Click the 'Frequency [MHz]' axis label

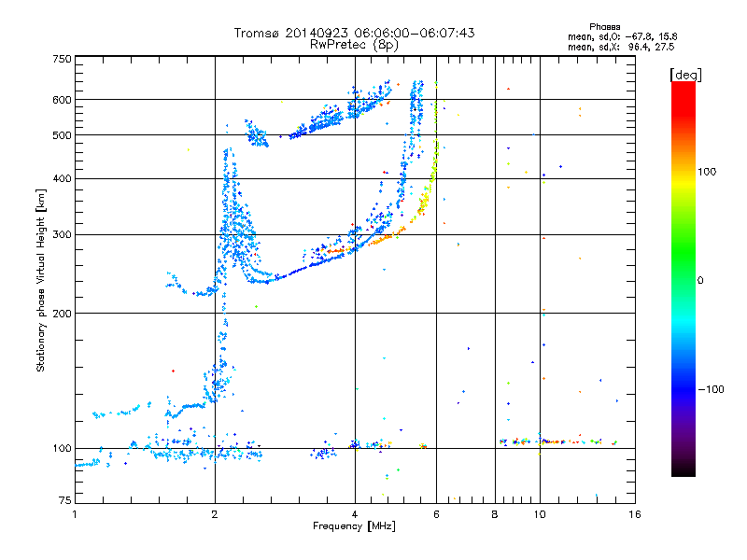pyautogui.click(x=354, y=526)
